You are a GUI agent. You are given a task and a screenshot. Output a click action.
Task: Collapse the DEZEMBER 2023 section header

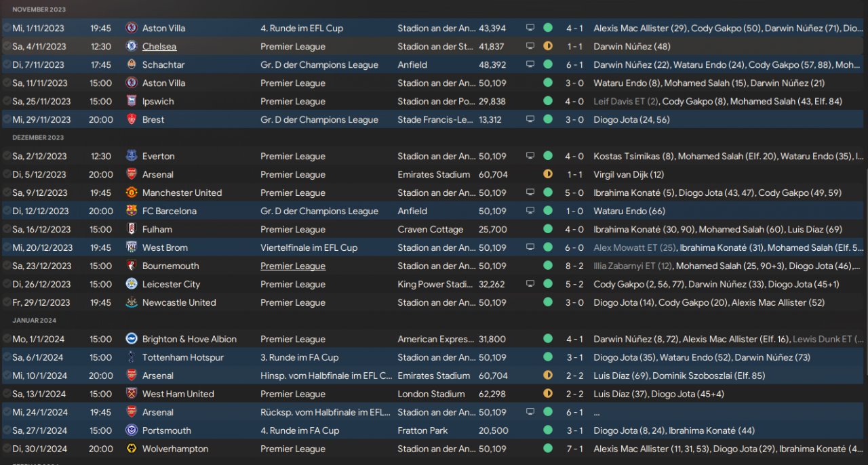38,138
